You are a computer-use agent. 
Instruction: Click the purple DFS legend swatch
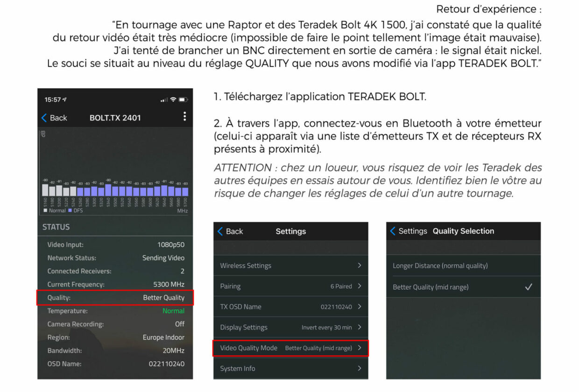[71, 210]
